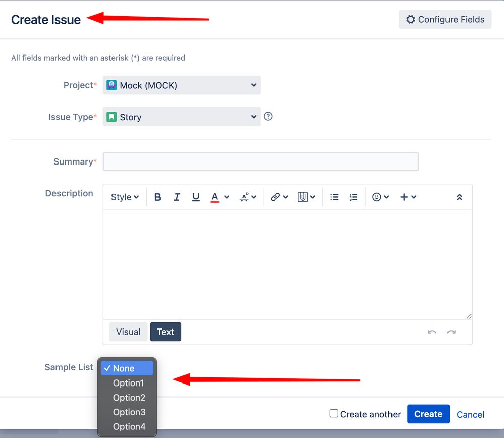Select None in Sample List
The image size is (504, 438).
click(x=127, y=368)
